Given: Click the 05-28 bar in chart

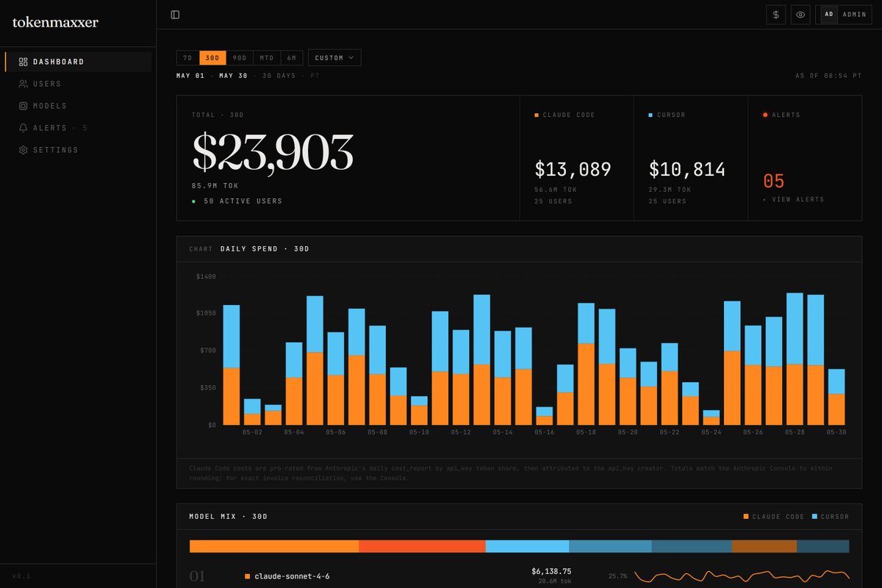Looking at the screenshot, I should (795, 359).
